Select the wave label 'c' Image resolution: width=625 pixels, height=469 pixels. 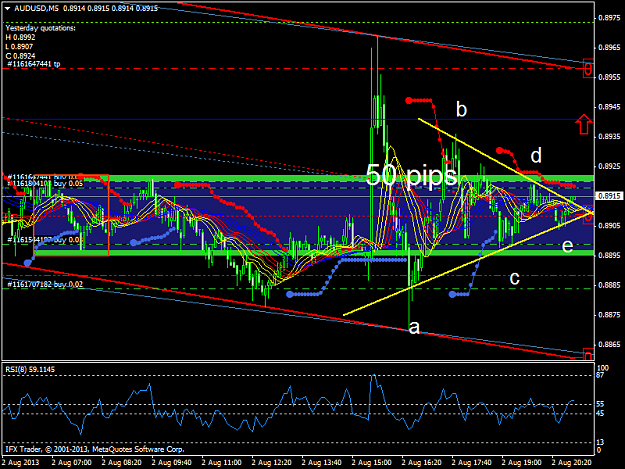(515, 278)
